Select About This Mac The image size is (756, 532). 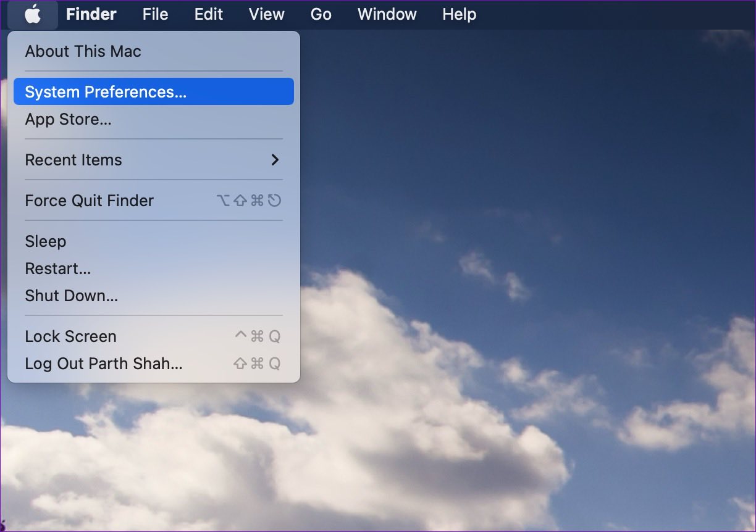point(153,51)
